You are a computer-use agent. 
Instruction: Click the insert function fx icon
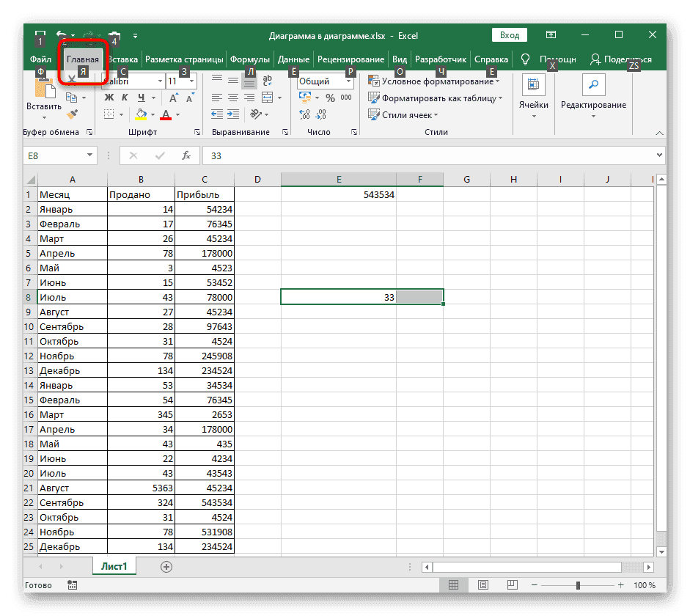(186, 155)
